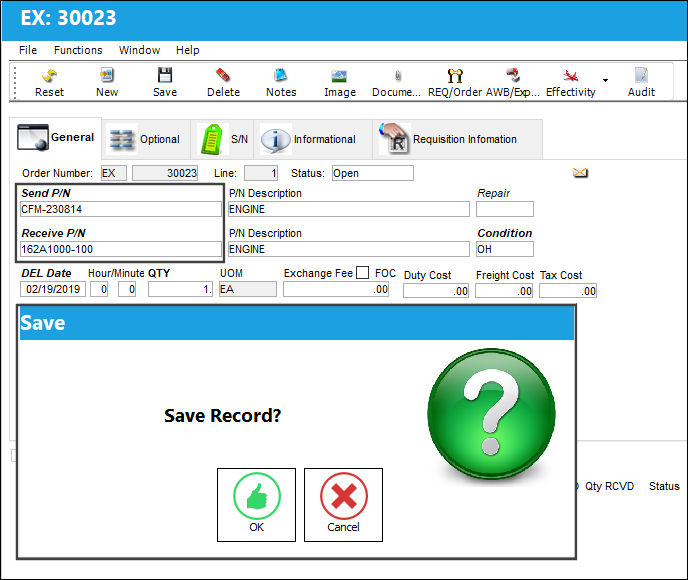Cancel the Save Record dialog

(x=343, y=505)
